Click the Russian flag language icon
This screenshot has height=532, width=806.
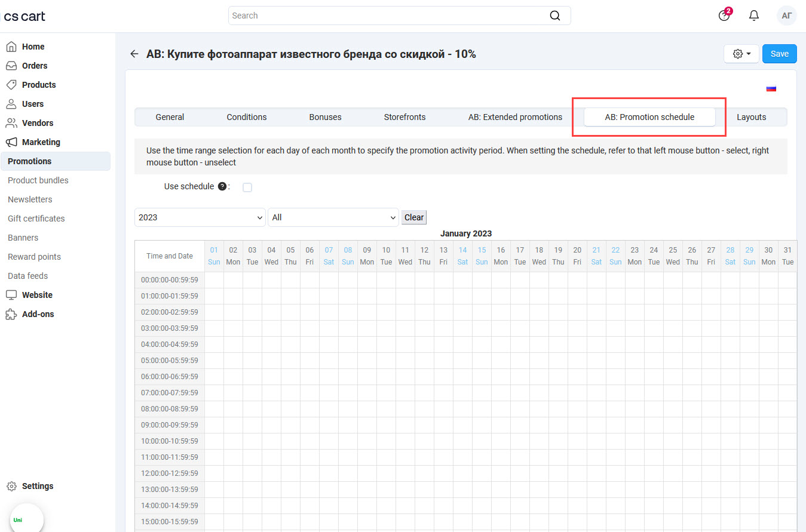click(x=771, y=88)
